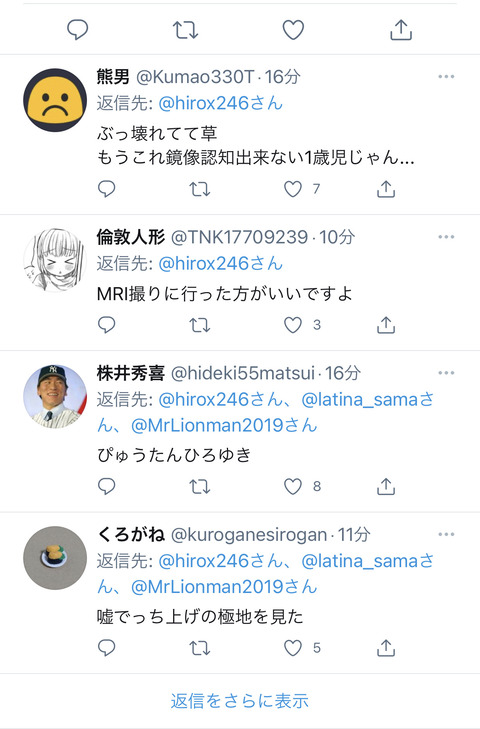The image size is (480, 729).
Task: Open more options menu for くろがね's tweet
Action: pyautogui.click(x=446, y=535)
